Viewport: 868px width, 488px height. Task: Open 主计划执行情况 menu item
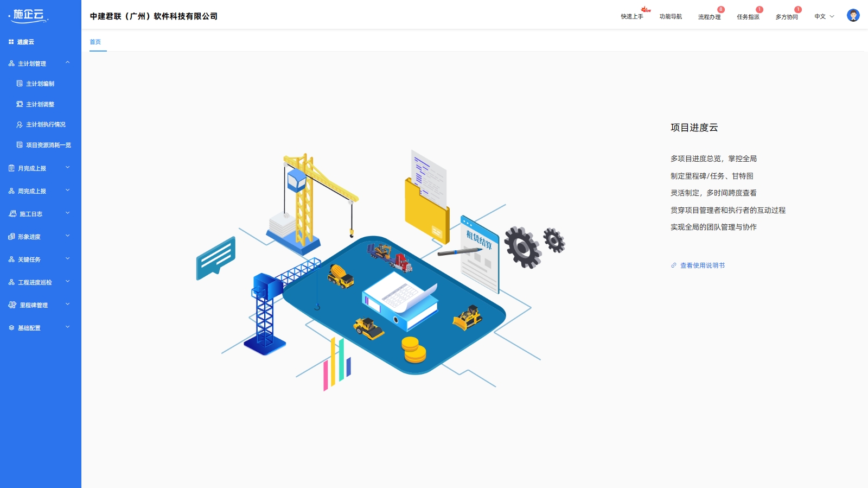(46, 124)
